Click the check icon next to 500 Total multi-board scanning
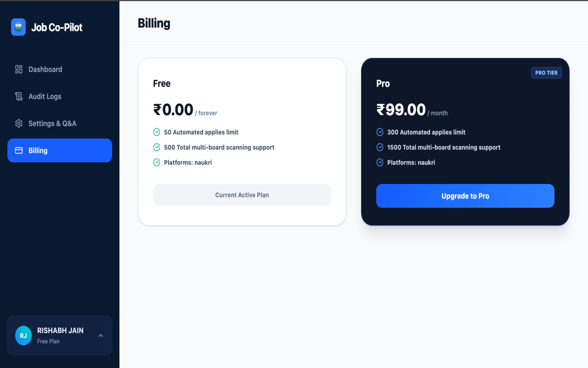588x368 pixels. (157, 147)
